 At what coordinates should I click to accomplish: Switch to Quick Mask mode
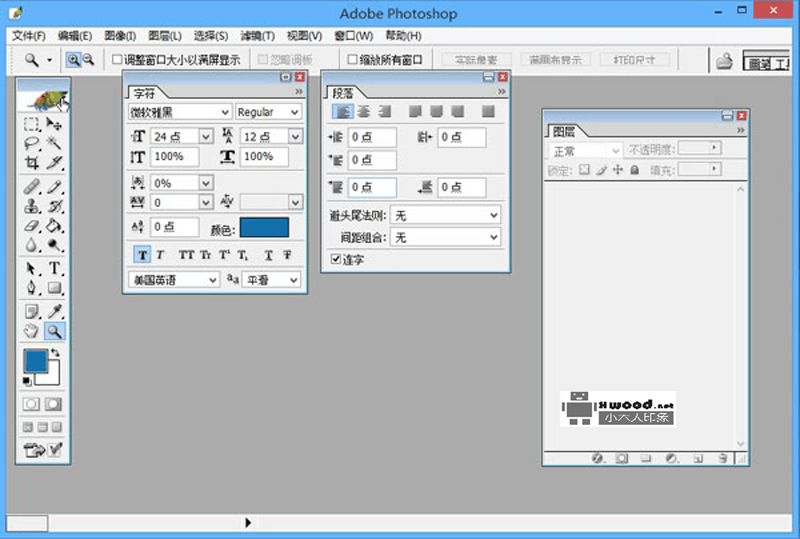click(53, 404)
